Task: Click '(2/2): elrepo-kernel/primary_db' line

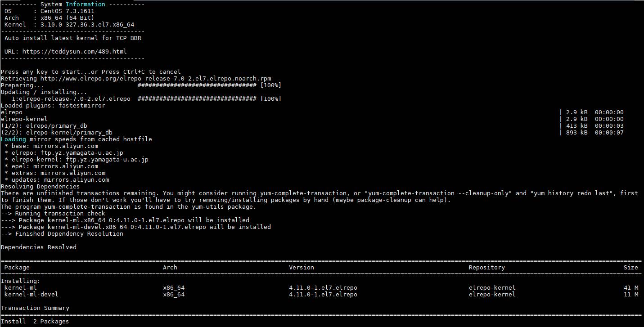Action: (x=57, y=133)
